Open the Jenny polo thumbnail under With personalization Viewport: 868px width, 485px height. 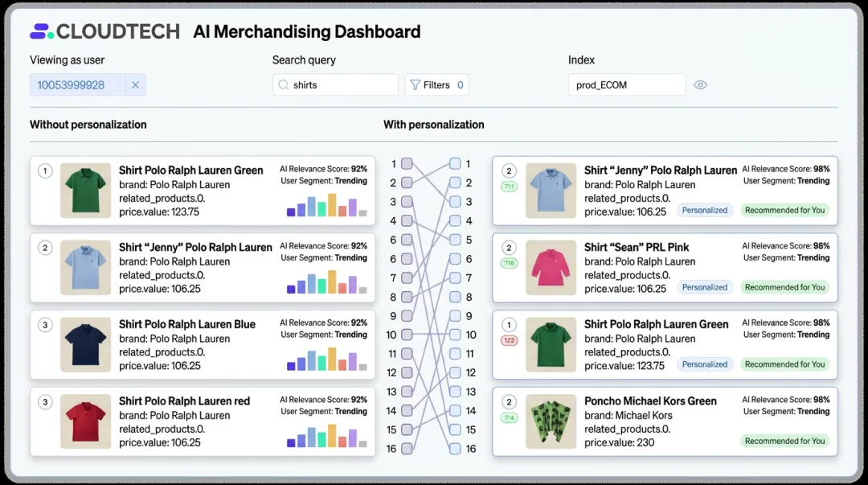(551, 191)
